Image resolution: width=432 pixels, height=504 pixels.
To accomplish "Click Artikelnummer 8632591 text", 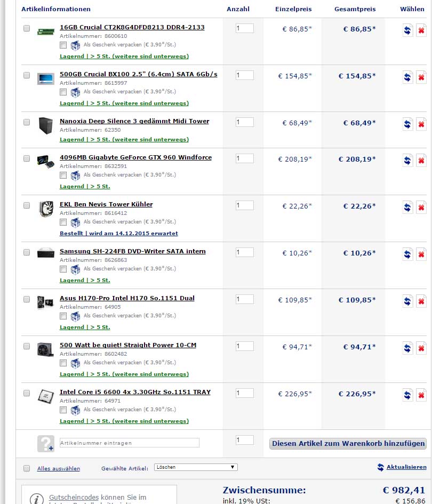I will [x=93, y=166].
